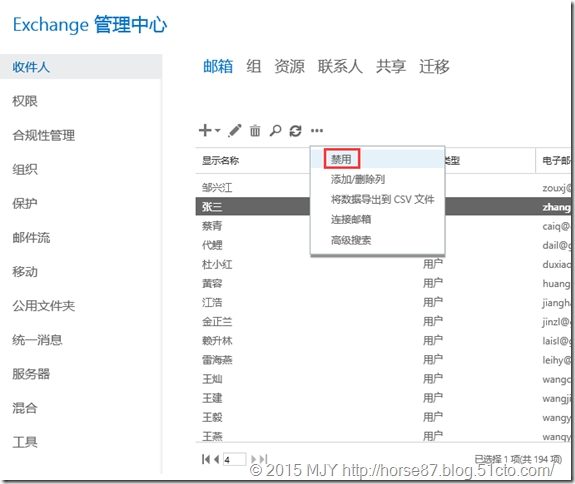Image resolution: width=575 pixels, height=484 pixels.
Task: Go to the next page arrow
Action: click(x=253, y=459)
